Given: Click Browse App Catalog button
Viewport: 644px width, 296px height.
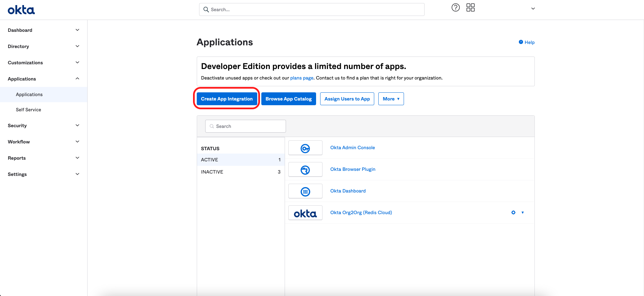Looking at the screenshot, I should (x=288, y=99).
